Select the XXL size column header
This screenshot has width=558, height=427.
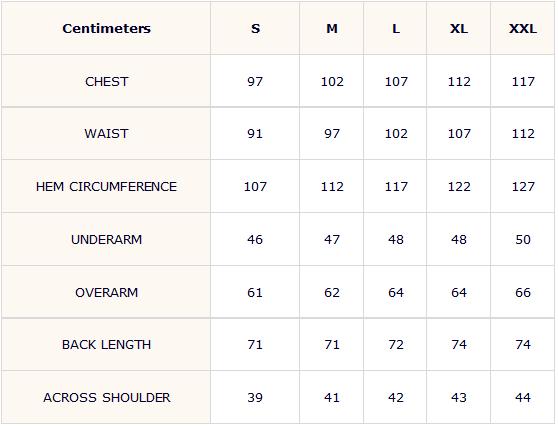coord(523,28)
